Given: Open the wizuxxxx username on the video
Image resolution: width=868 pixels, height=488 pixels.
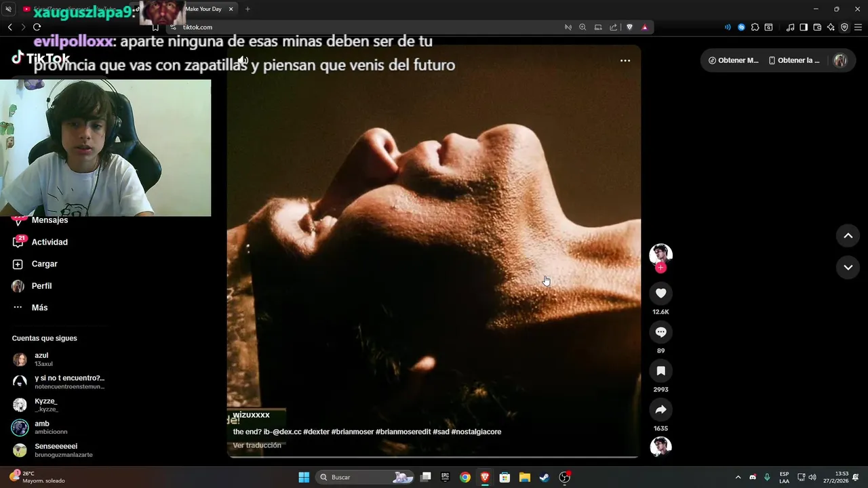Looking at the screenshot, I should pos(252,415).
